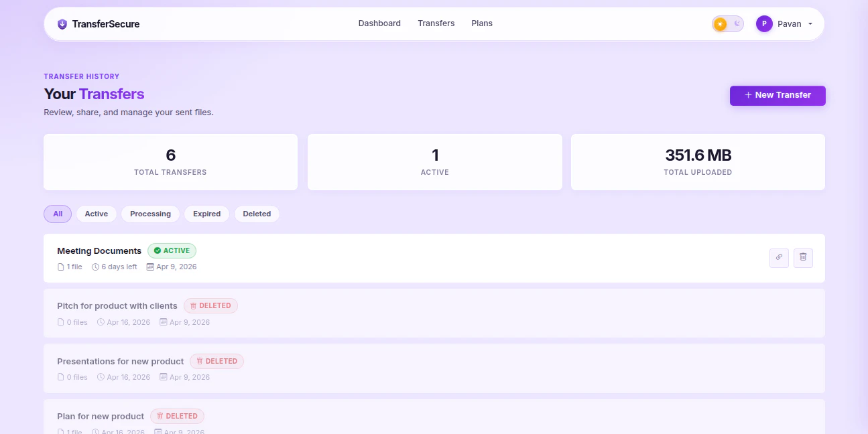This screenshot has height=434, width=868.
Task: Click the file count icon under Meeting Documents
Action: [60, 267]
